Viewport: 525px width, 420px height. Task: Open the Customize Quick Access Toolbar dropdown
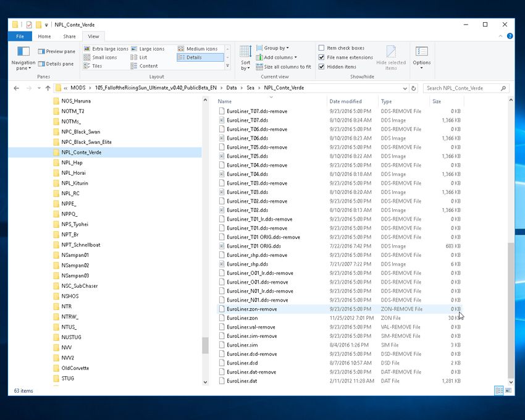click(x=46, y=25)
